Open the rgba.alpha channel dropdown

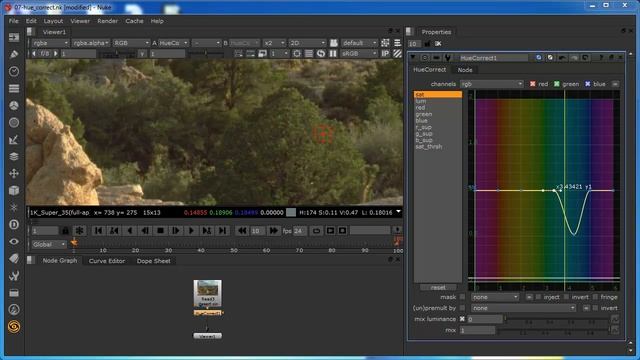pos(91,43)
